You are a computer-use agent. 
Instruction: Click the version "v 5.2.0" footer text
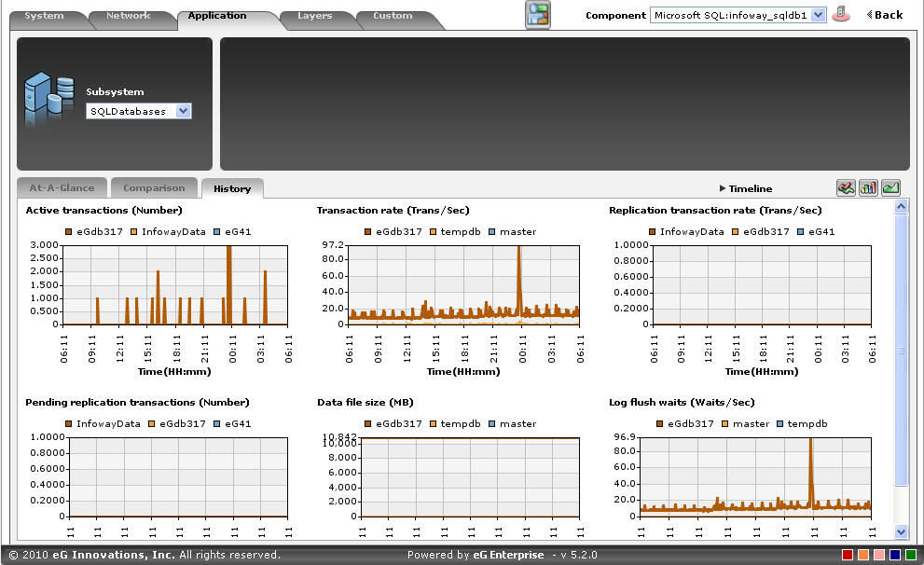pos(579,555)
